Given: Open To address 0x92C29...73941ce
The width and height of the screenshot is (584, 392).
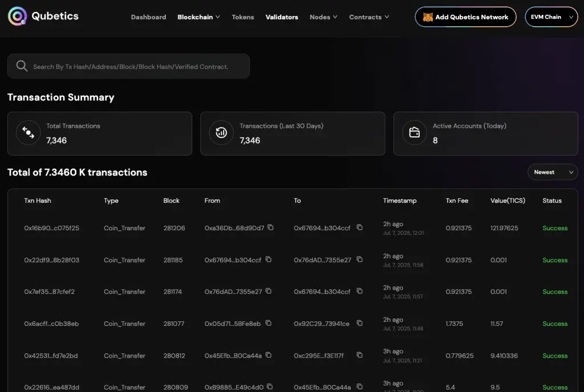Looking at the screenshot, I should [322, 324].
